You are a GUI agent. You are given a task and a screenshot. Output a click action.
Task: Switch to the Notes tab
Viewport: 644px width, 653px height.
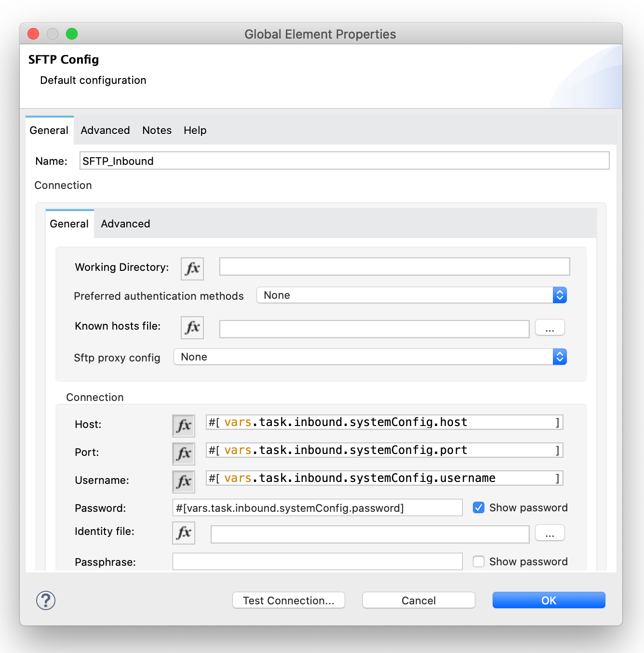(157, 130)
